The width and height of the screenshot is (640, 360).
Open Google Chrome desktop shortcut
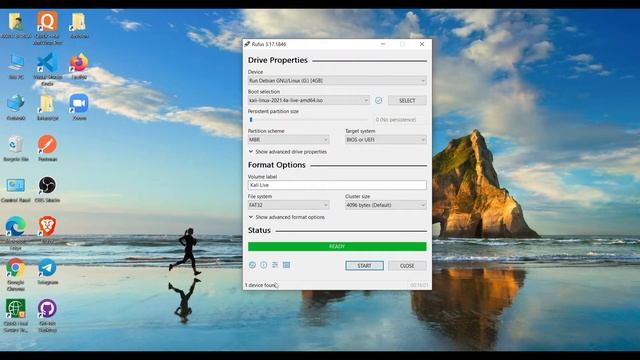[16, 268]
